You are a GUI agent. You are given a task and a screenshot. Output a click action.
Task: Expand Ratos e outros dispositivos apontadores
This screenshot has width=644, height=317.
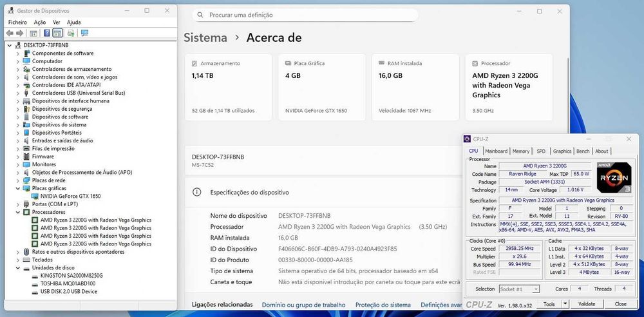pos(17,252)
